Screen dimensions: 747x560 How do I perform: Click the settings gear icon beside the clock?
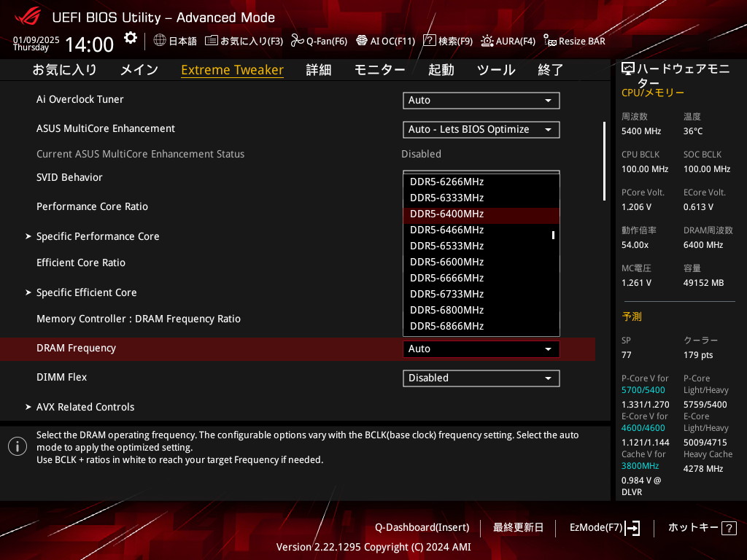tap(130, 38)
